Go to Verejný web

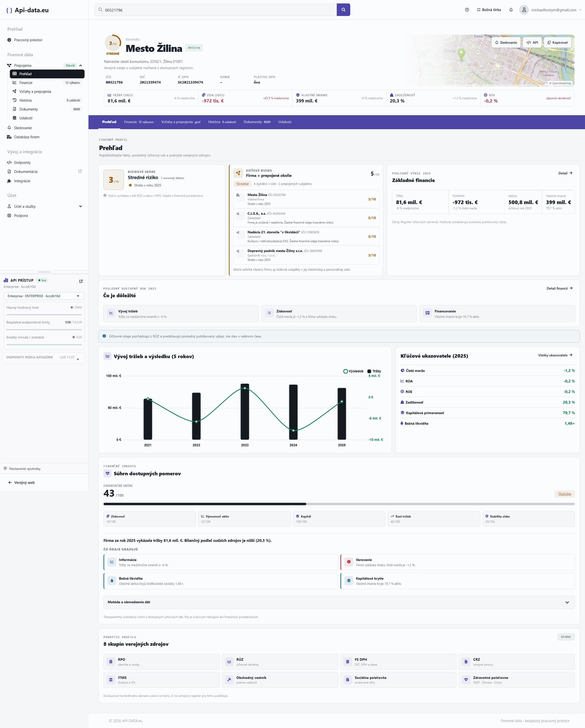[22, 483]
